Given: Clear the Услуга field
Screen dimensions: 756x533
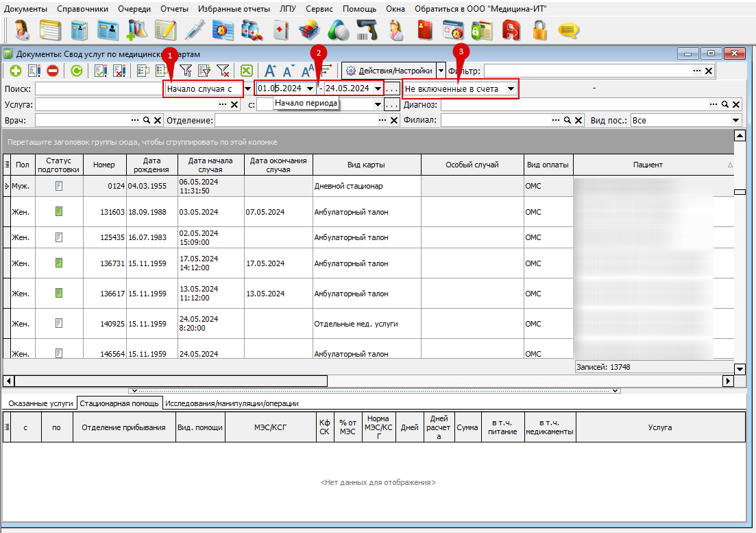Looking at the screenshot, I should pyautogui.click(x=234, y=105).
